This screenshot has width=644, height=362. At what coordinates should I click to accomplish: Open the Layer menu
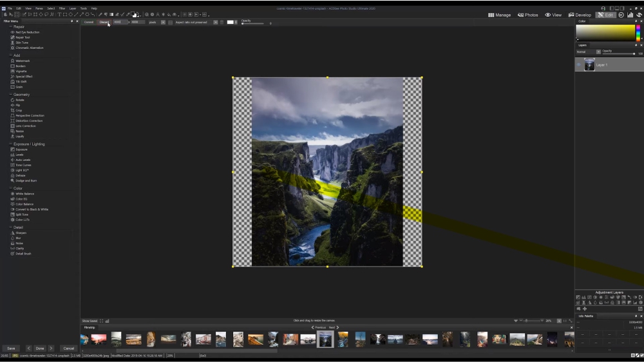73,8
